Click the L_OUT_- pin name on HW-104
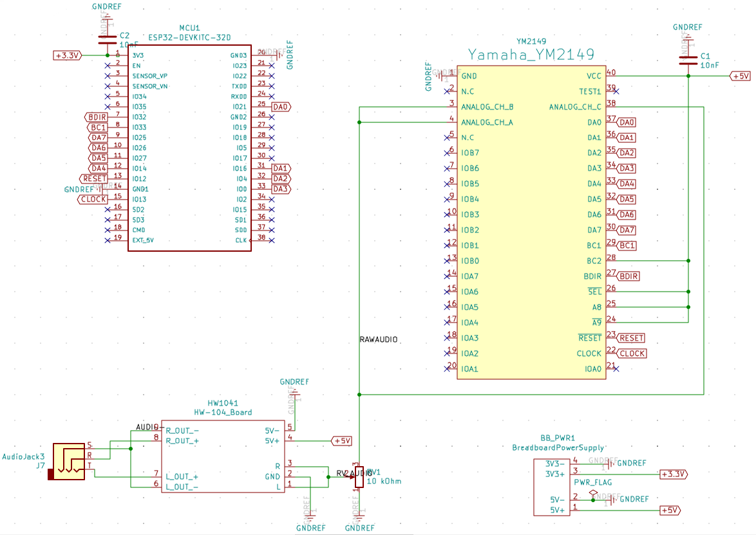The width and height of the screenshot is (756, 535). coord(182,487)
